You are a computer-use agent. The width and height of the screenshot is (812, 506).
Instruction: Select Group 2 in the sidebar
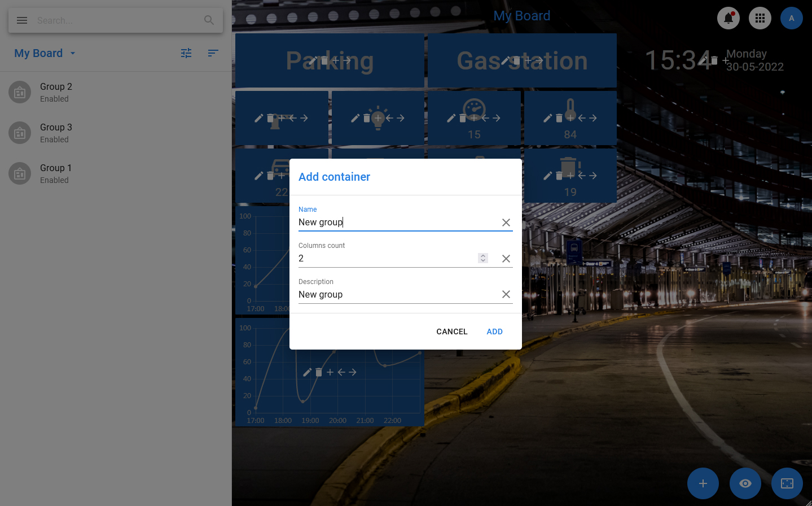(x=56, y=92)
